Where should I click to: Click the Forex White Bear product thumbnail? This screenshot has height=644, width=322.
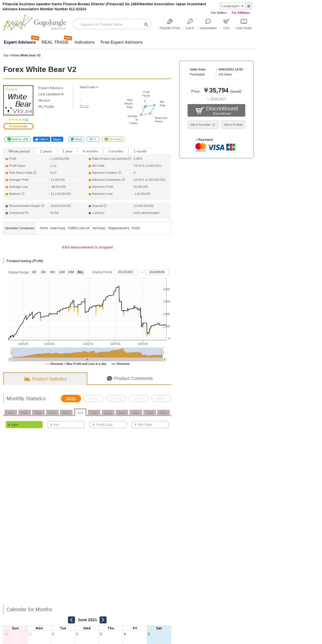coord(18,100)
